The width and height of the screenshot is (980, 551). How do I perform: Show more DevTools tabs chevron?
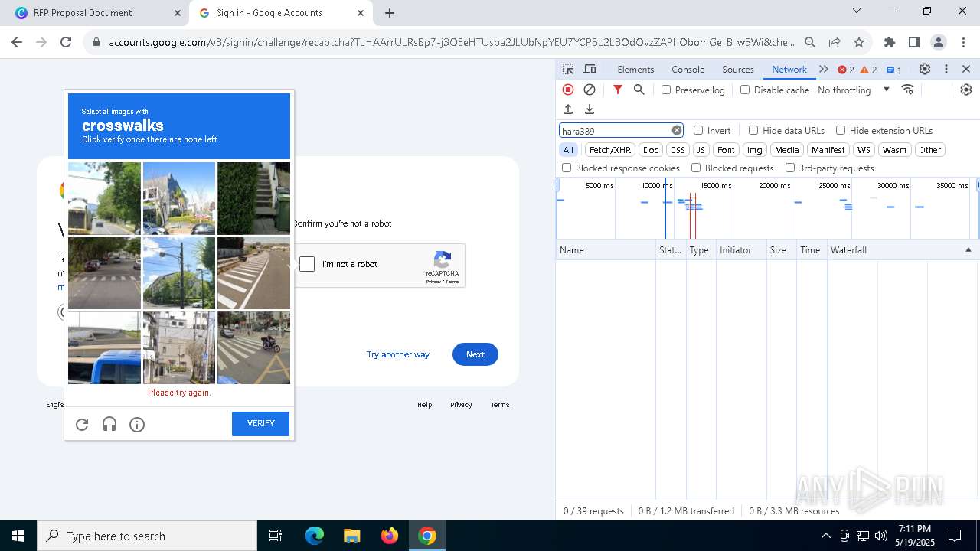point(824,69)
